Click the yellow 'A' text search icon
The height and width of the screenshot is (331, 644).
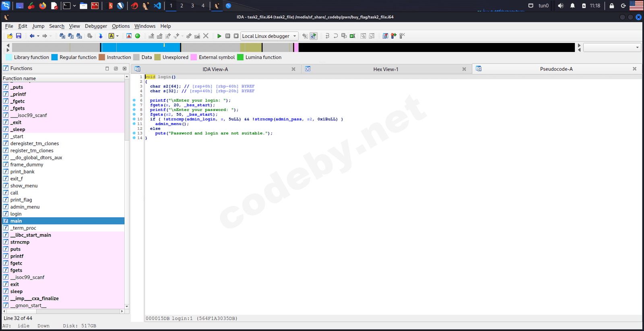click(x=111, y=36)
